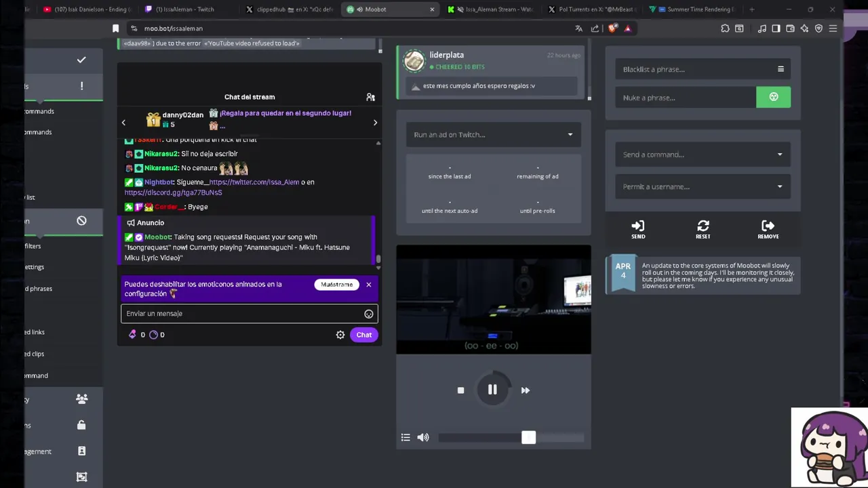Screen dimensions: 868x488
Task: Open browser extensions puzzle icon
Action: point(725,28)
